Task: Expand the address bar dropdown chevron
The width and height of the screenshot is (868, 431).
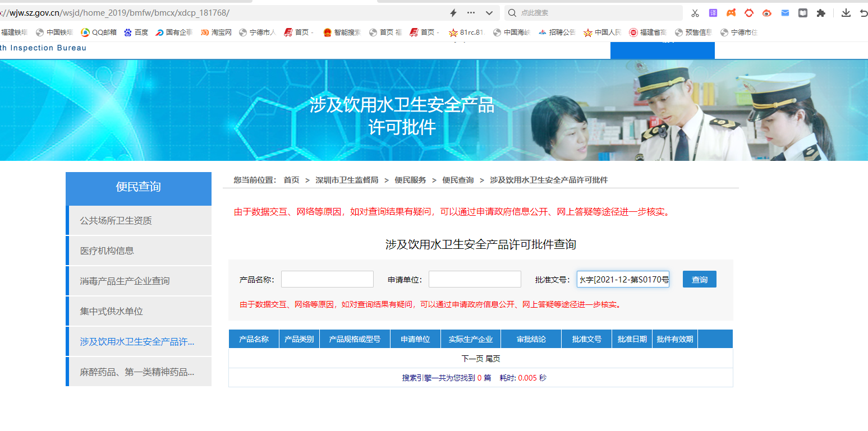Action: [x=489, y=13]
